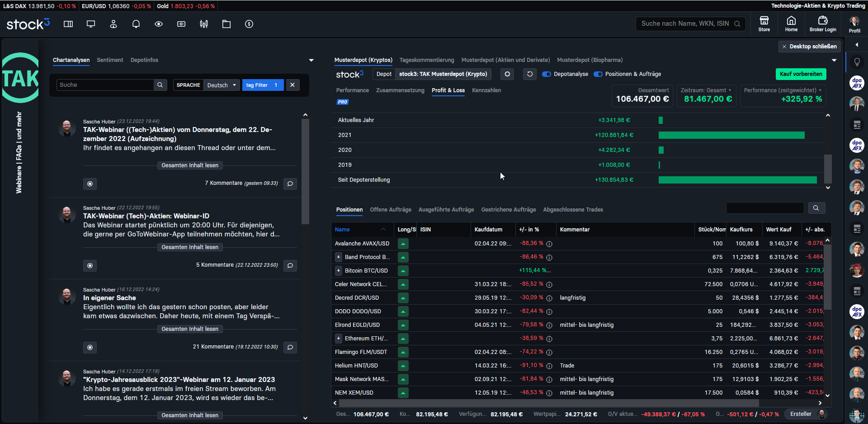Expand the Bitcoin BTC/USD position row
The height and width of the screenshot is (424, 868).
click(338, 270)
